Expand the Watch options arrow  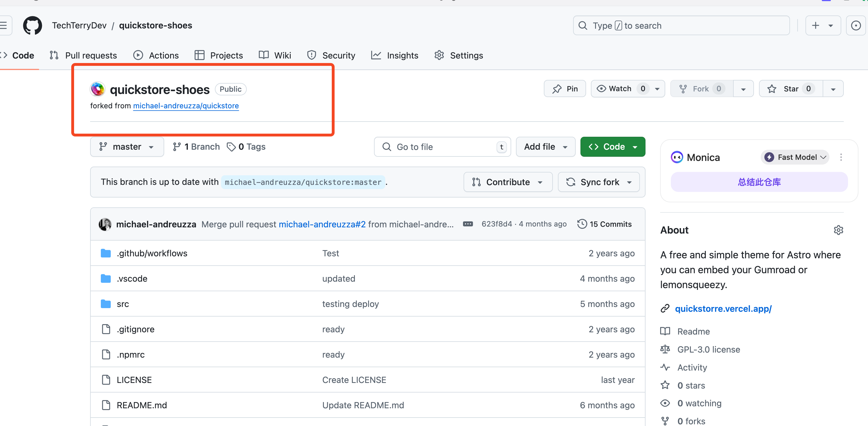click(x=657, y=89)
